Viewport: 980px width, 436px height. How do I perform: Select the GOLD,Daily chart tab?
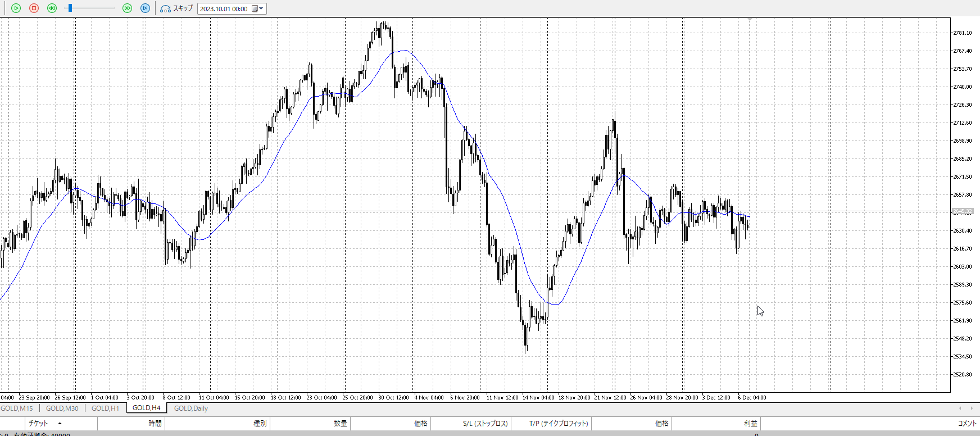click(190, 408)
